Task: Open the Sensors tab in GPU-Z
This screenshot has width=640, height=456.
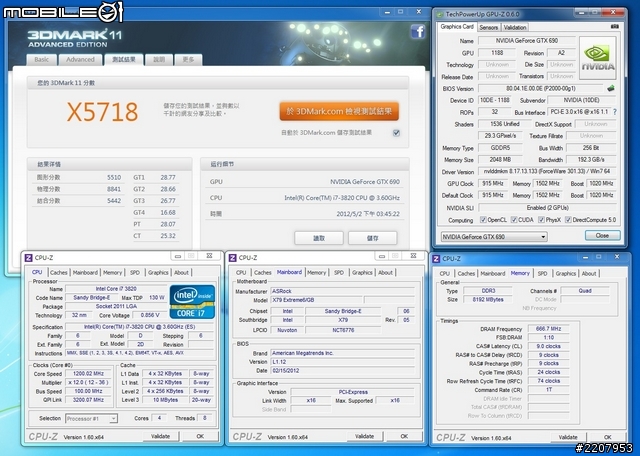Action: 488,27
